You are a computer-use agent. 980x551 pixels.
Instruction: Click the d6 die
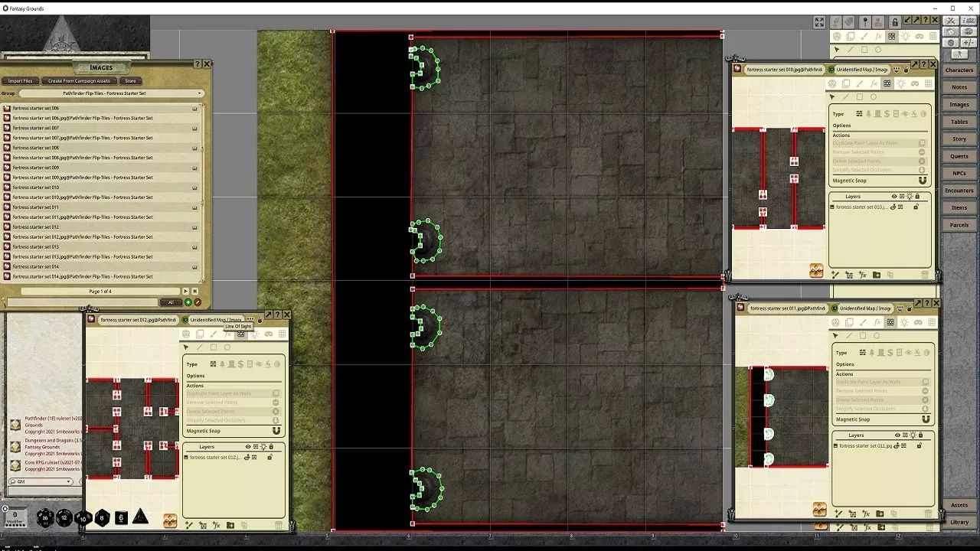[121, 518]
